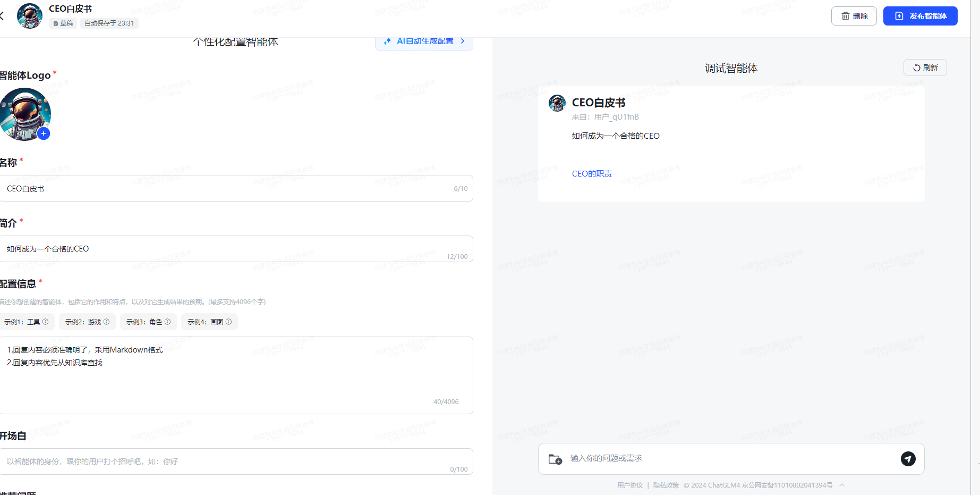Open the 隐私政策 link
The width and height of the screenshot is (980, 495).
pyautogui.click(x=666, y=485)
